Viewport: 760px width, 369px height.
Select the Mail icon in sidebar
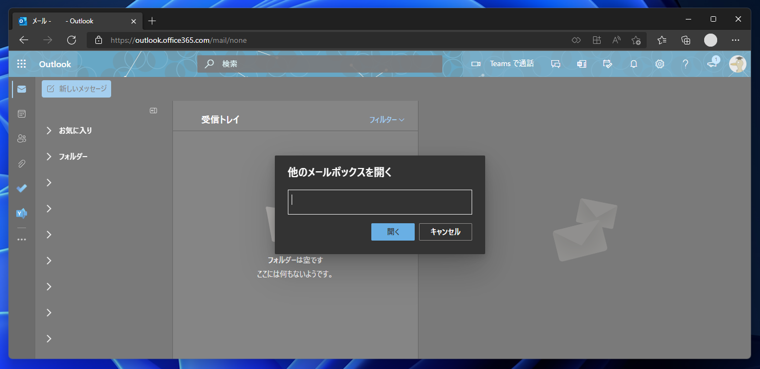pos(21,89)
